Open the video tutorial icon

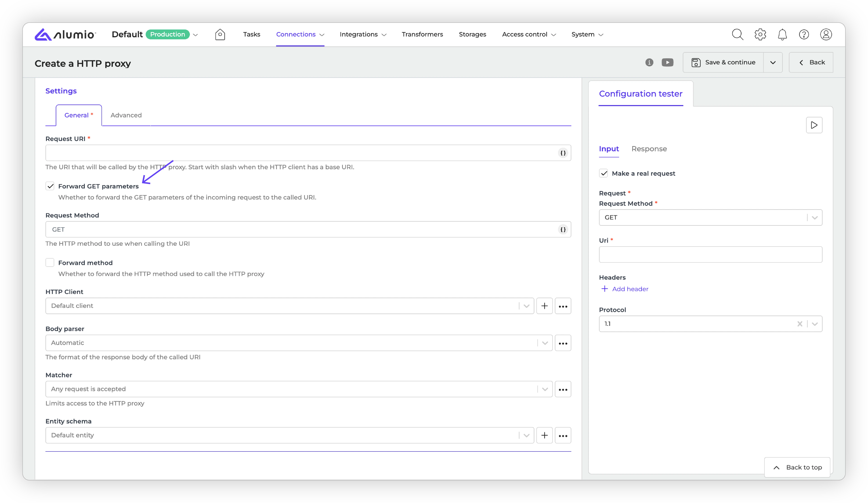pyautogui.click(x=668, y=62)
